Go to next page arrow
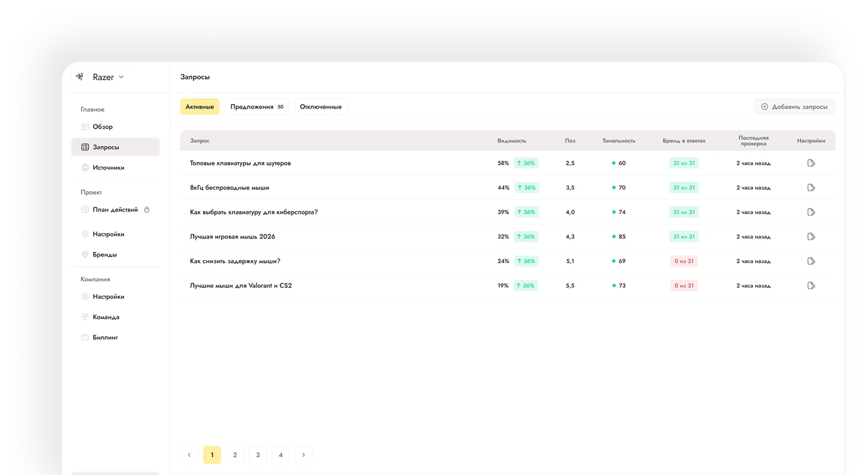Viewport: 868px width, 475px height. (x=303, y=455)
